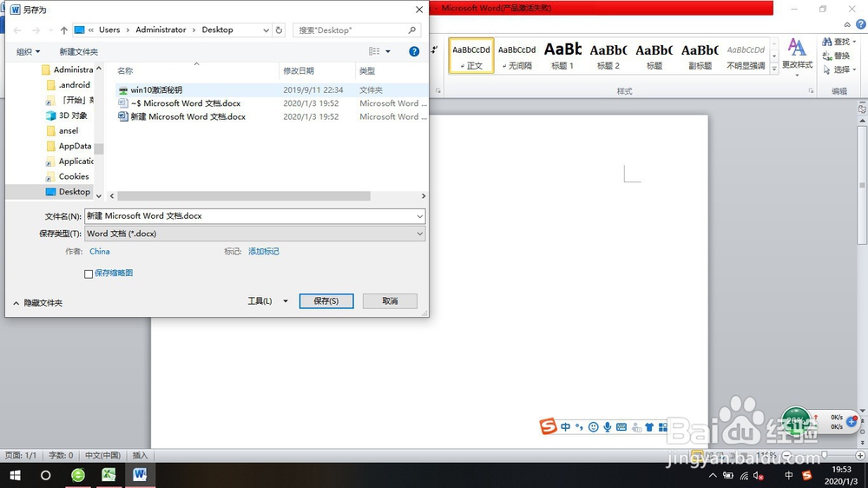Toggle the 插入 insert mode in status bar
This screenshot has width=868, height=488.
pyautogui.click(x=140, y=455)
